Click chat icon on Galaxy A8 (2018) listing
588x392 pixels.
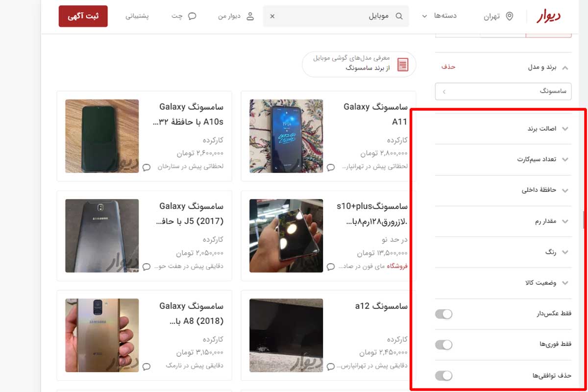point(147,367)
